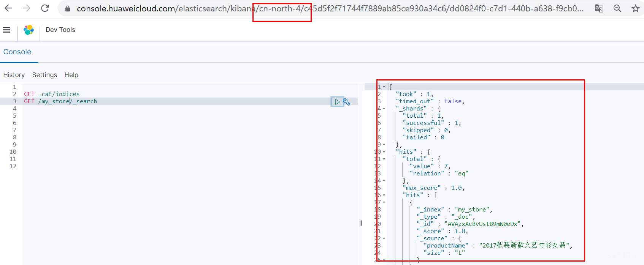Collapse the "hits" fold arrow at line 10
This screenshot has height=265, width=644.
click(384, 152)
